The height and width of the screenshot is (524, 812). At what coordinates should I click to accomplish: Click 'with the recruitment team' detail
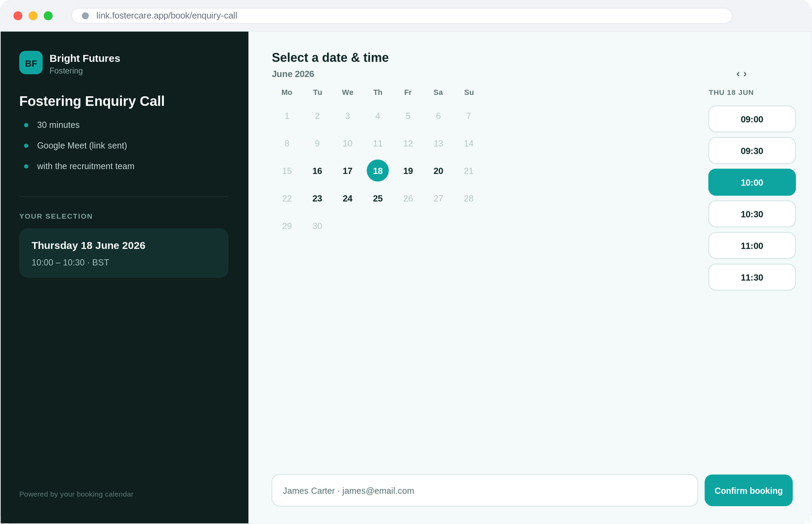click(x=86, y=166)
